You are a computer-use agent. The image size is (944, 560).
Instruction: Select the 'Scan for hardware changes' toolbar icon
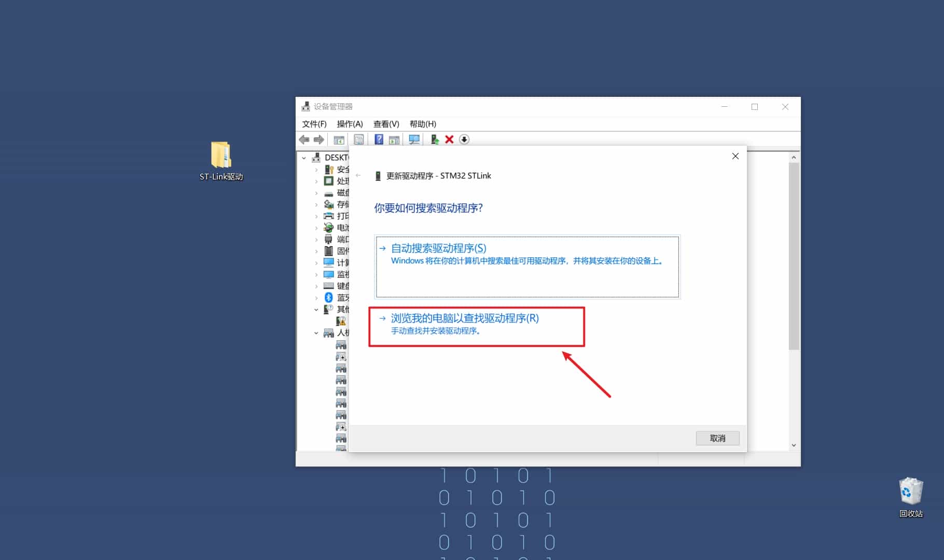pos(413,139)
